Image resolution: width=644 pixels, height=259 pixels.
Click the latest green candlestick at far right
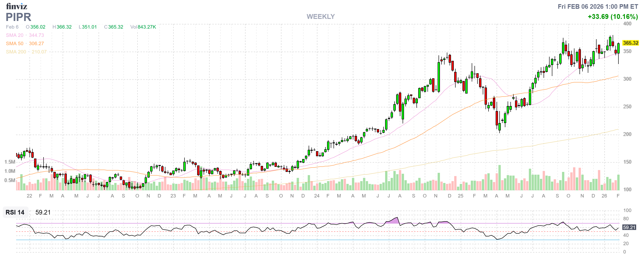(x=618, y=48)
